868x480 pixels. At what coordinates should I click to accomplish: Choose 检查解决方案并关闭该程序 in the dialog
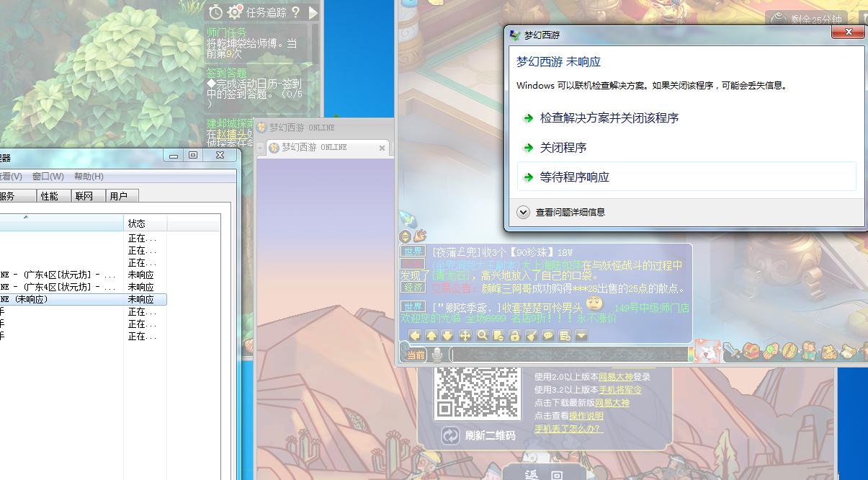[609, 118]
